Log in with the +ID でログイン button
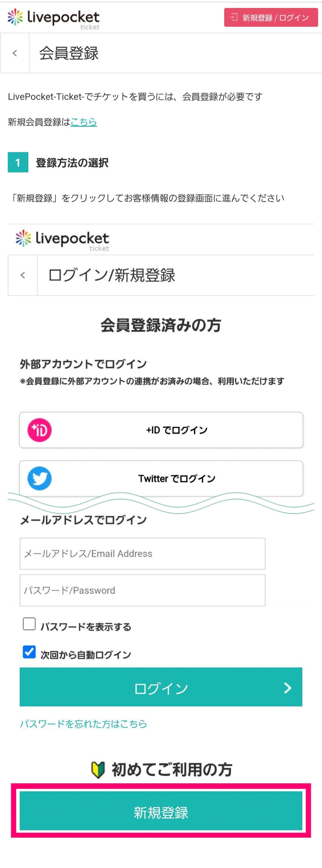Image resolution: width=322 pixels, height=868 pixels. tap(161, 430)
